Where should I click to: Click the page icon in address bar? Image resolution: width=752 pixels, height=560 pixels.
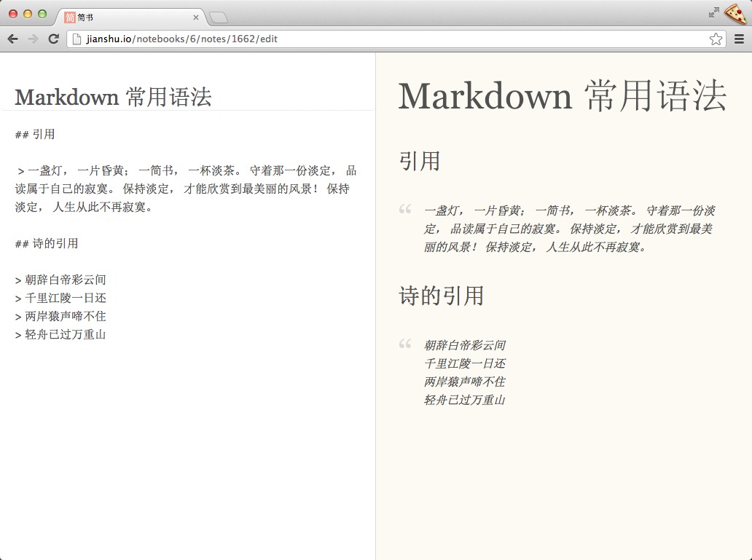click(x=76, y=39)
